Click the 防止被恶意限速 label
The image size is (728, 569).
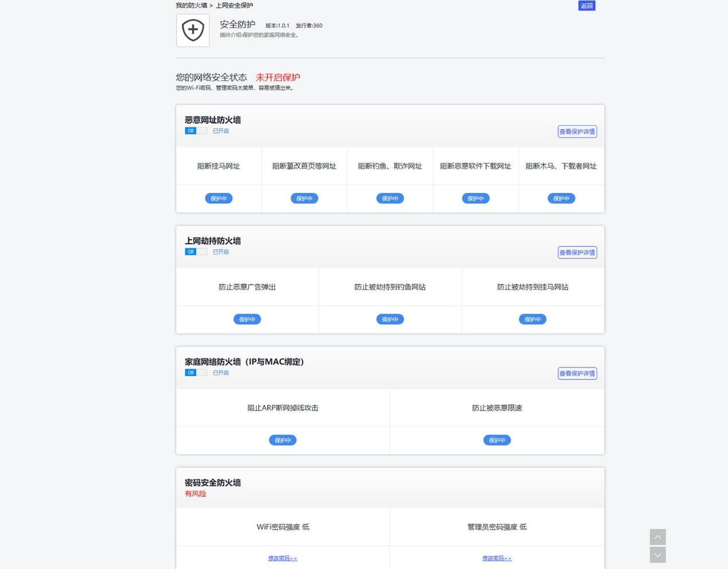click(497, 408)
